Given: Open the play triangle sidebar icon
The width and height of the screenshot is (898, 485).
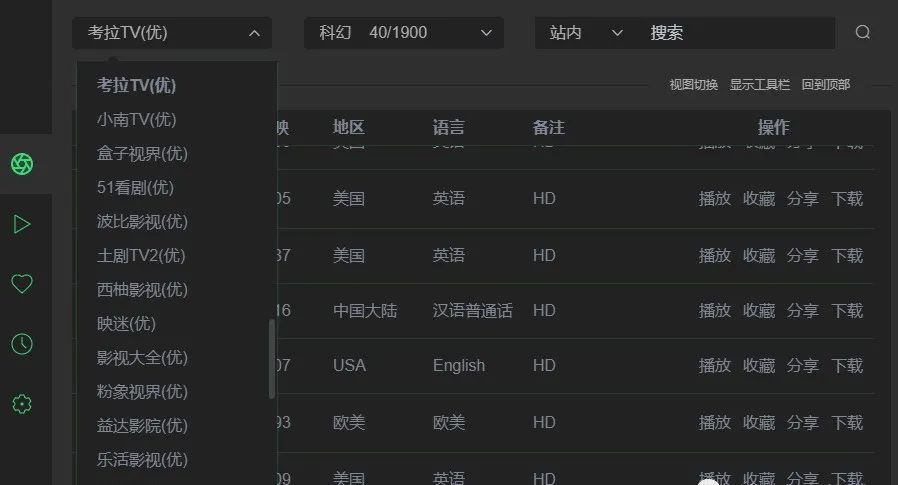Looking at the screenshot, I should pyautogui.click(x=22, y=224).
